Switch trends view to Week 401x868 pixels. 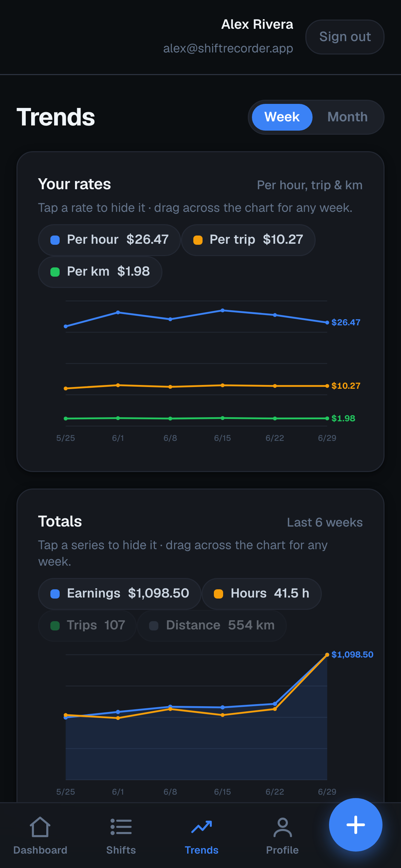282,117
